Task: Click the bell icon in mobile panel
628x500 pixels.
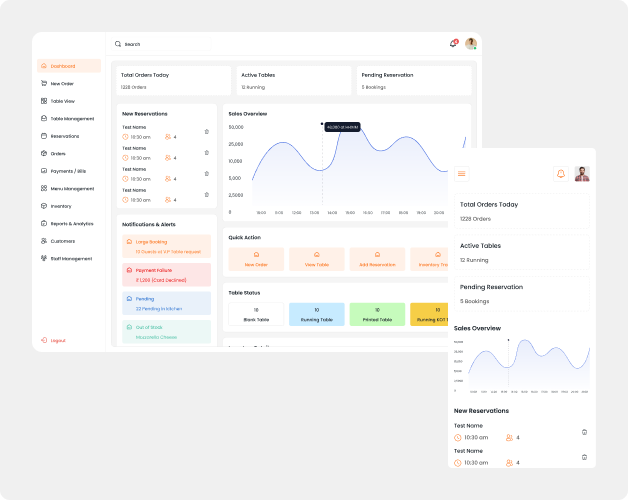Action: (x=560, y=174)
